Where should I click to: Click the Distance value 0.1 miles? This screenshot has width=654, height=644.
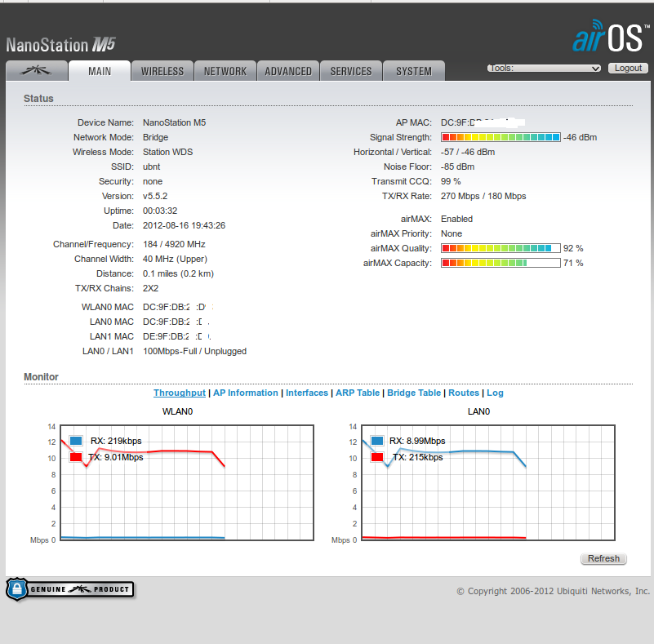tap(178, 273)
